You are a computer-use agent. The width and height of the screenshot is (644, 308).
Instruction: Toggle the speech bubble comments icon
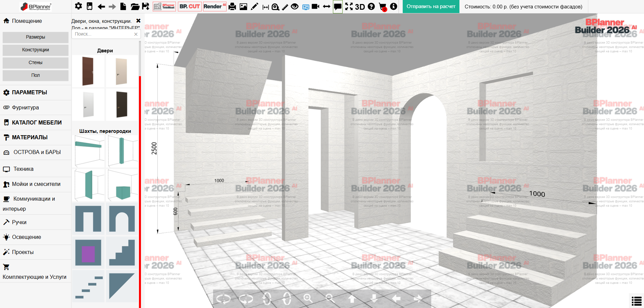click(338, 7)
